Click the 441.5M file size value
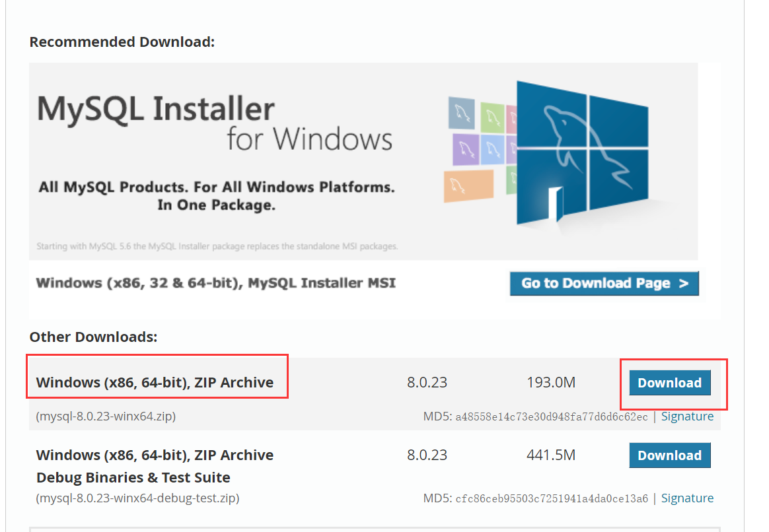The width and height of the screenshot is (769, 532). (x=551, y=455)
